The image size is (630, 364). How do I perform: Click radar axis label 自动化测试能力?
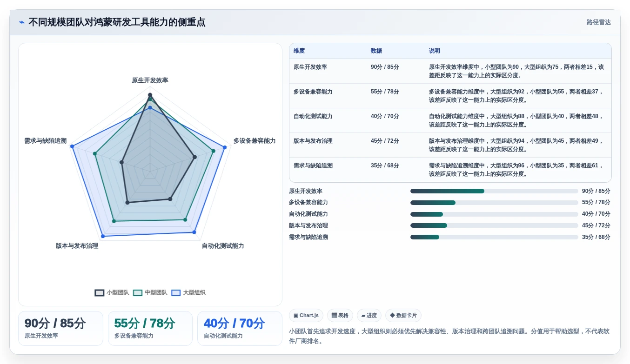tap(223, 246)
